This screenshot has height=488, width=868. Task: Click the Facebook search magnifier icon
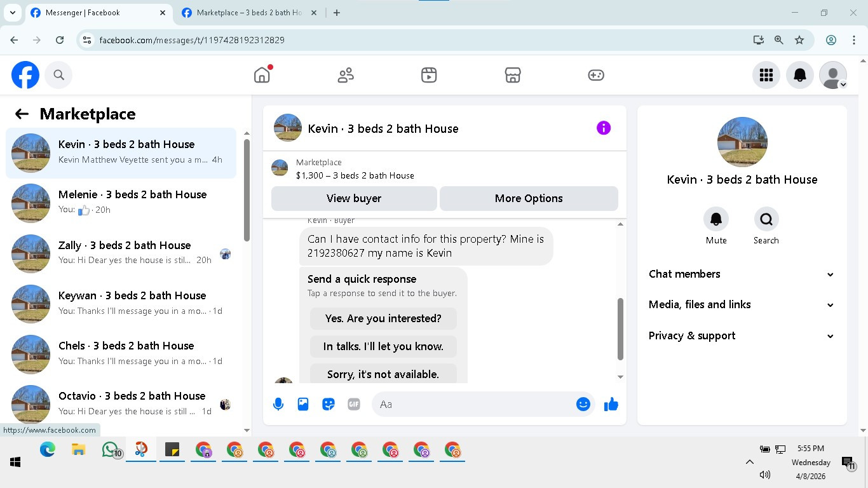[58, 75]
